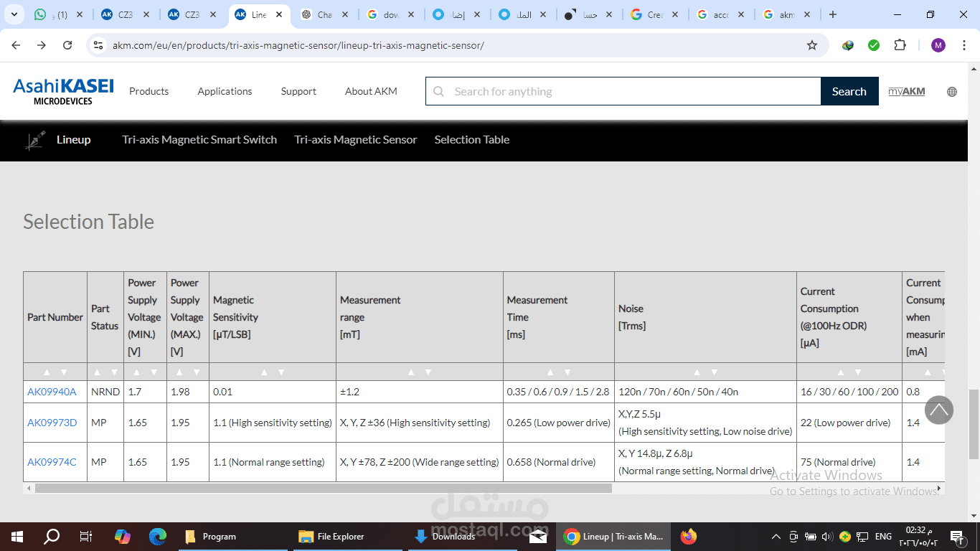Sort Part Number column ascending

47,372
